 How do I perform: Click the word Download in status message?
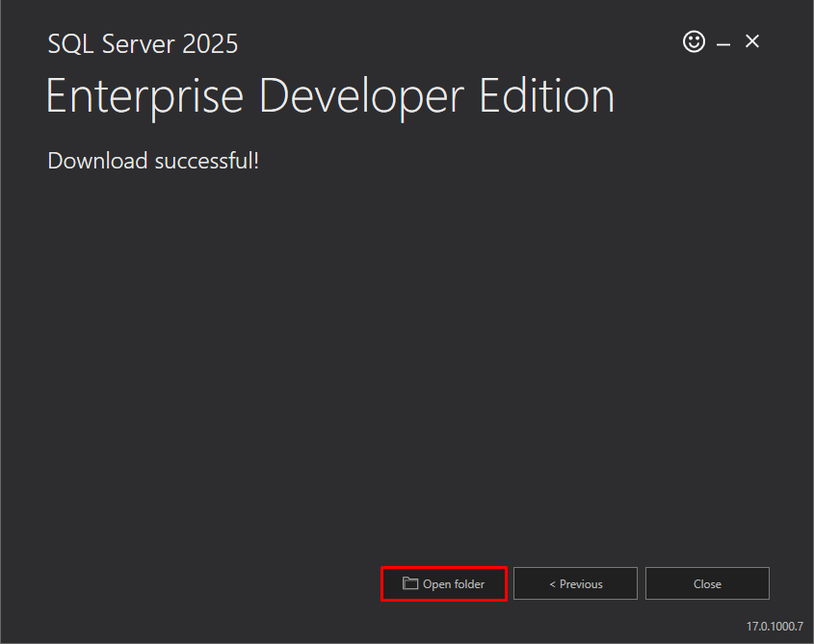(x=97, y=161)
